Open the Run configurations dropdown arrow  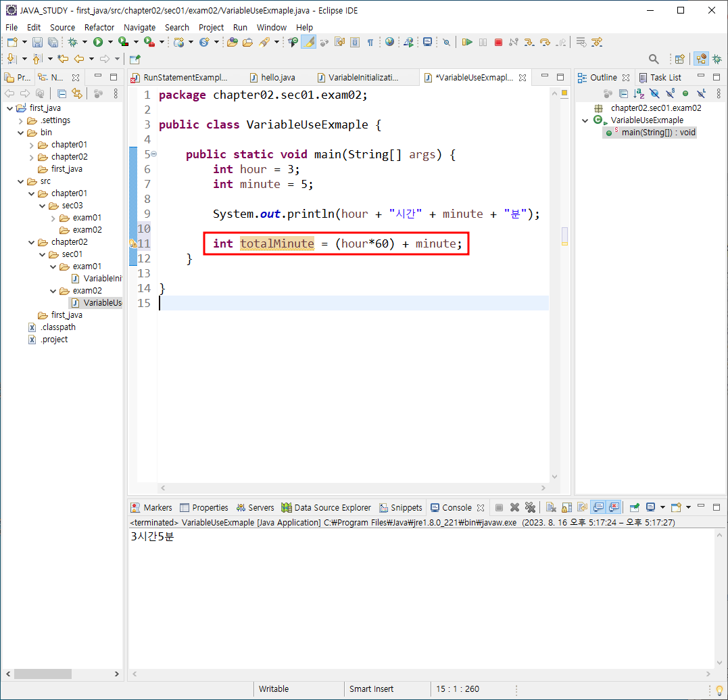[x=110, y=42]
